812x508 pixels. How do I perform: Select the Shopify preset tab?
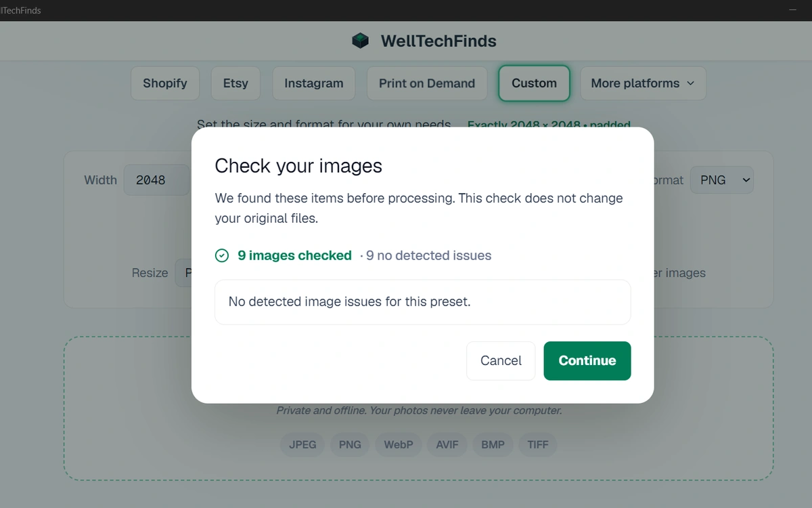(165, 83)
